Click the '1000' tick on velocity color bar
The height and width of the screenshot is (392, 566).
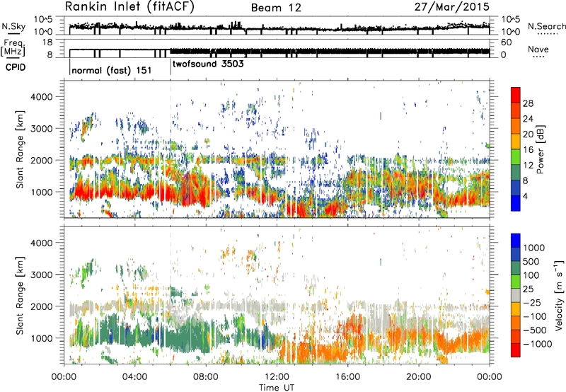(x=534, y=248)
